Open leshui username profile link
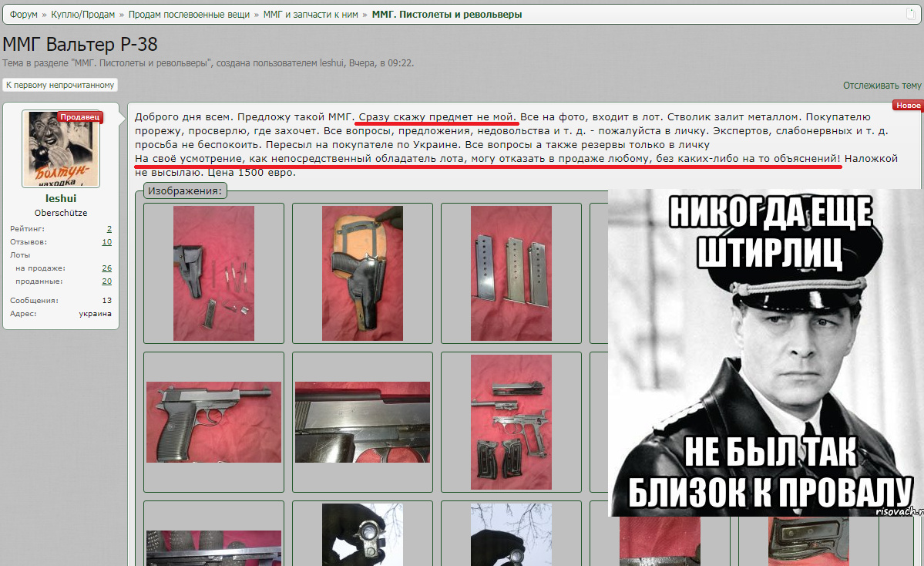 tap(61, 199)
